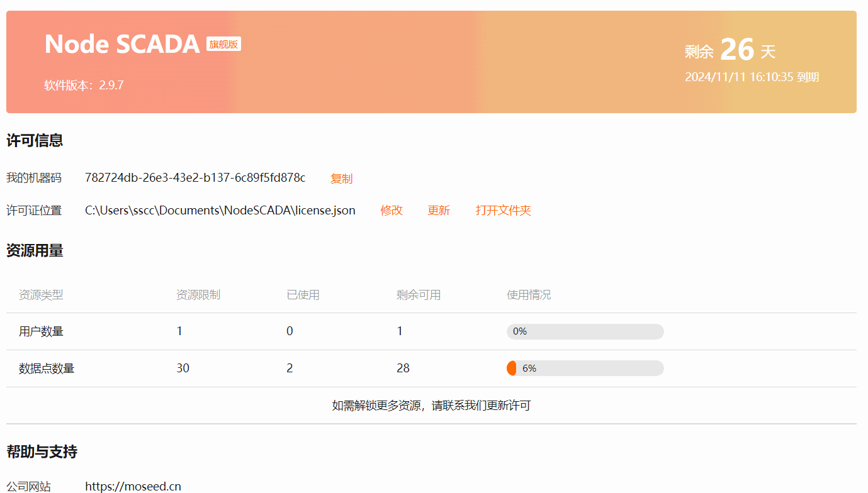868x493 pixels.
Task: Click the expiry date 2024/11/11 16:10:35 到期
Action: [752, 77]
